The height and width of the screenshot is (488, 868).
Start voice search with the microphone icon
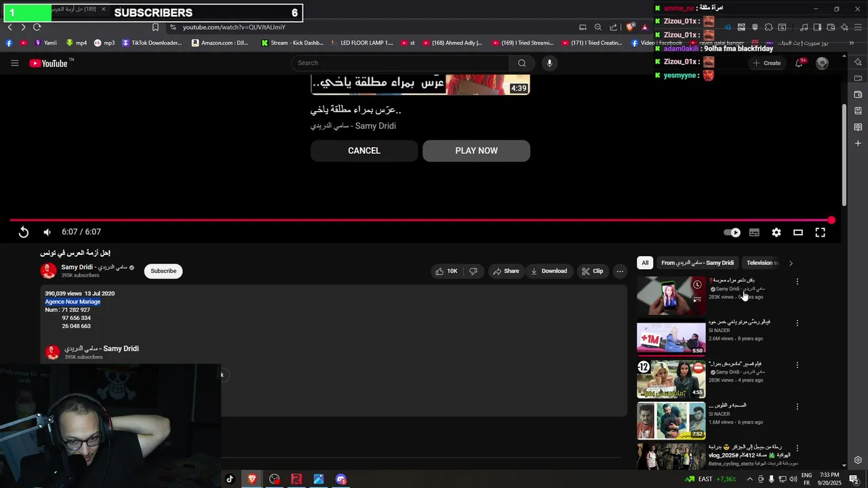(x=549, y=63)
